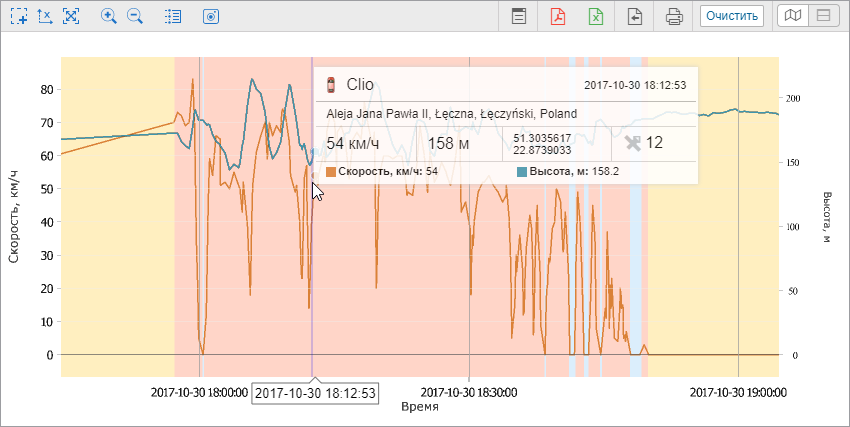
Task: Open the report window layout icon
Action: 518,16
